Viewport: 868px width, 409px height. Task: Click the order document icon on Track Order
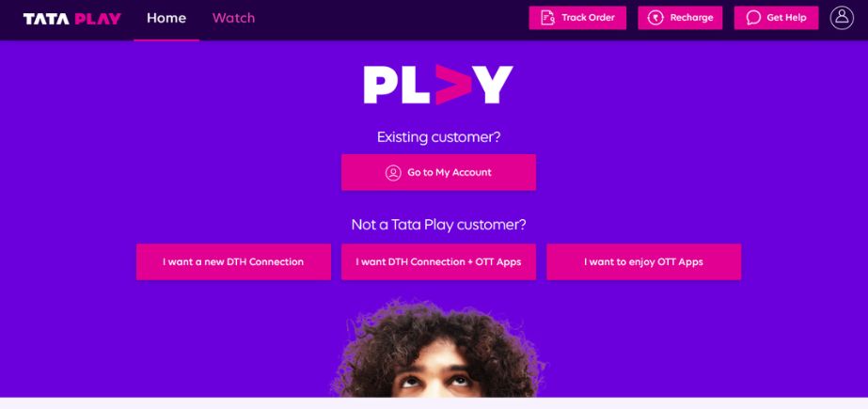pyautogui.click(x=547, y=18)
